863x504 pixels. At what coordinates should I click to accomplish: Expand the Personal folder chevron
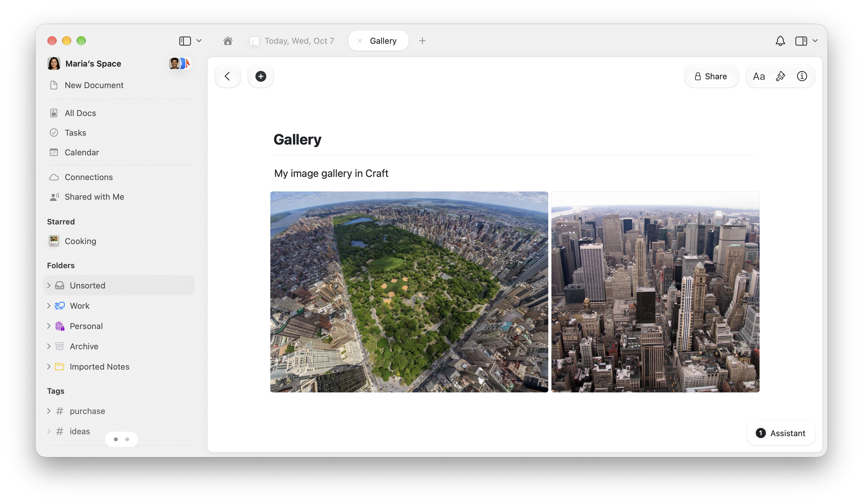[49, 326]
